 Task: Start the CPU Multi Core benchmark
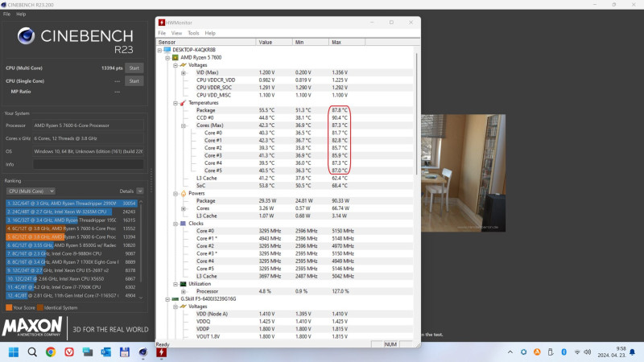[134, 68]
